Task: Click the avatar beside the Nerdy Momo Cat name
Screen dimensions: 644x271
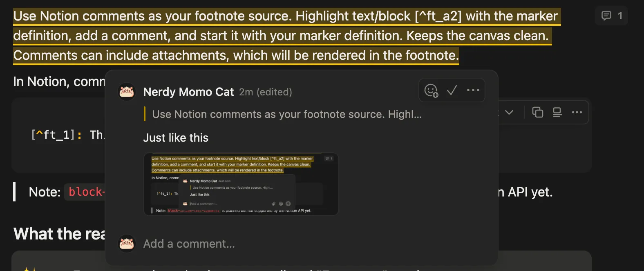Action: (127, 92)
